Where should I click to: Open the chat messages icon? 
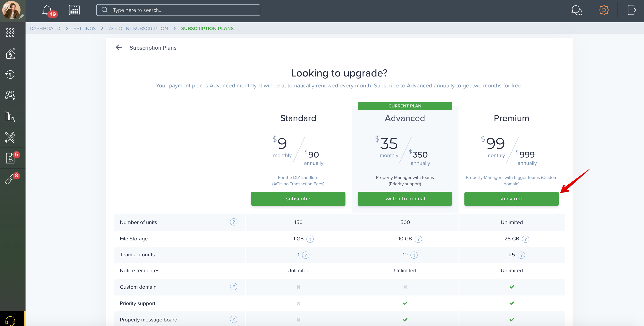pos(577,10)
